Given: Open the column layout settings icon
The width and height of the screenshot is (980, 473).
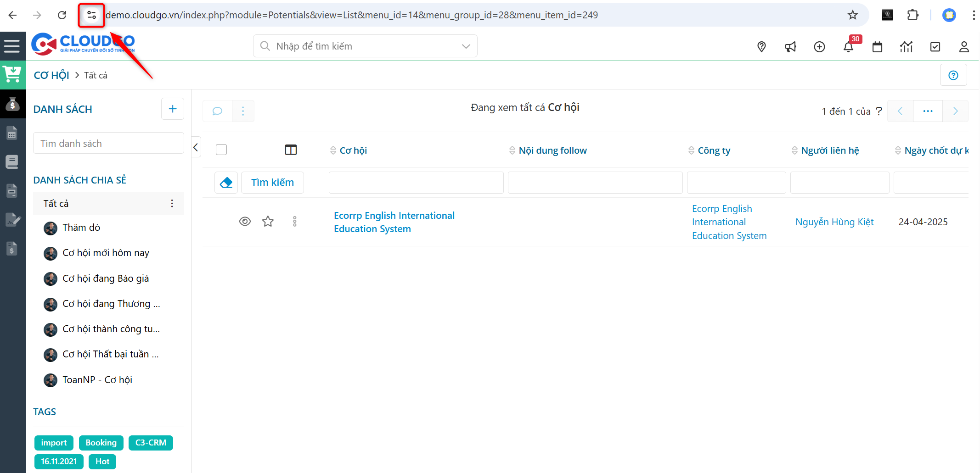Looking at the screenshot, I should [291, 150].
